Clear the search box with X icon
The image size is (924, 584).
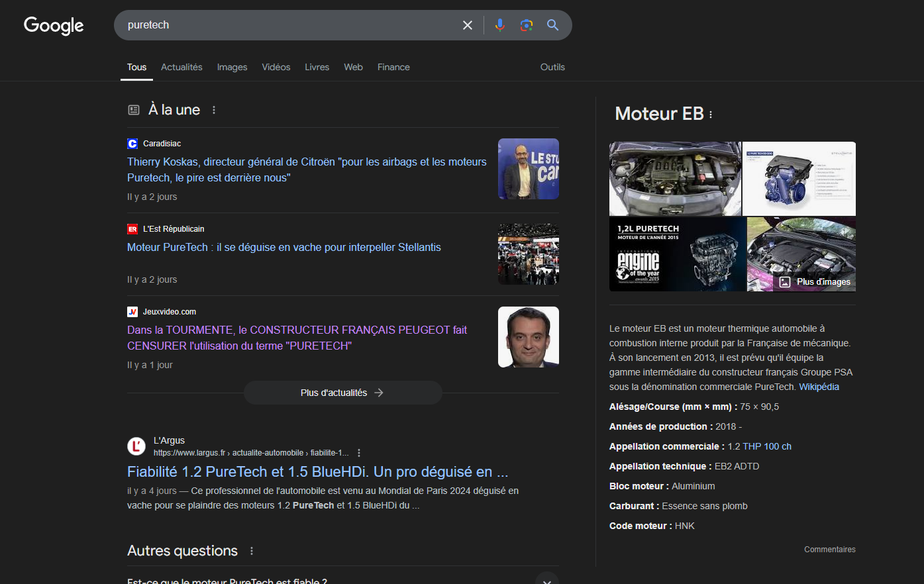[468, 25]
